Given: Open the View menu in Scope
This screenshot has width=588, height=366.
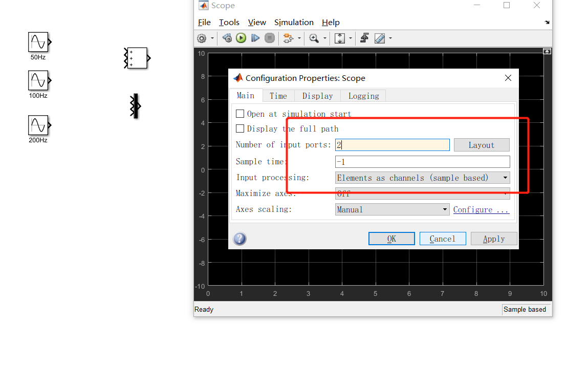Looking at the screenshot, I should [257, 23].
